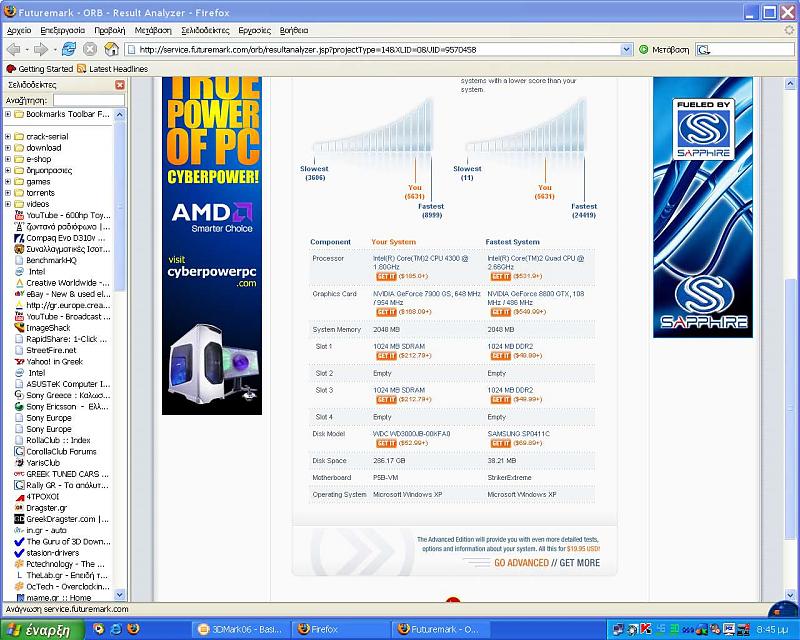Click GET IT for Your System disk model

[386, 443]
